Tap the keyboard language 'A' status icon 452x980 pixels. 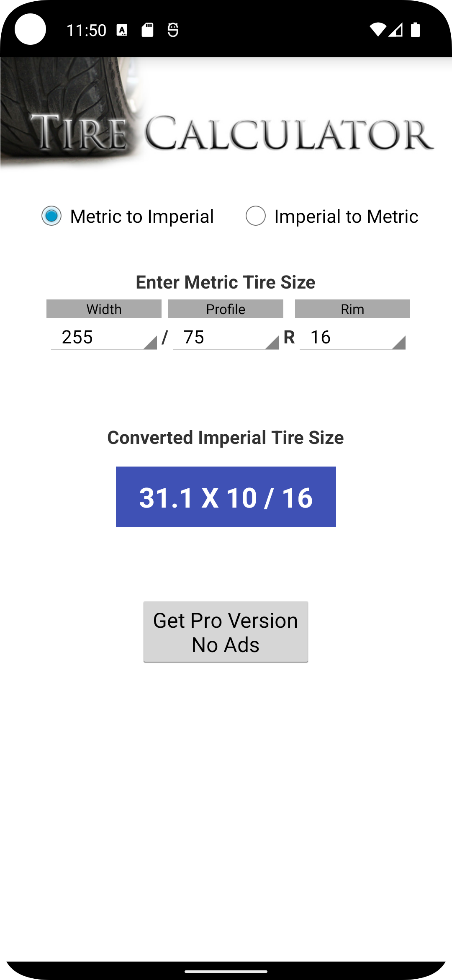click(x=122, y=30)
